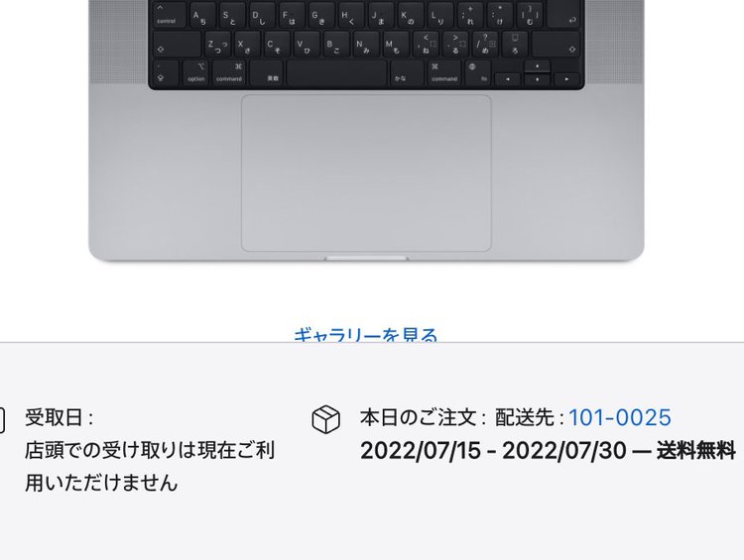Click the left arrow key in the image
Screen dimensions: 744x560
tap(508, 79)
